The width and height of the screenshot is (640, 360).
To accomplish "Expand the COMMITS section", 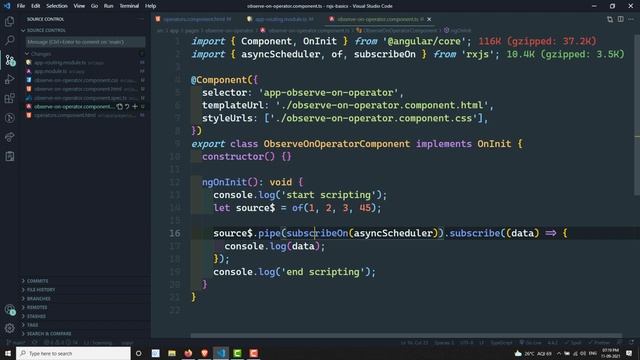I will point(85,281).
